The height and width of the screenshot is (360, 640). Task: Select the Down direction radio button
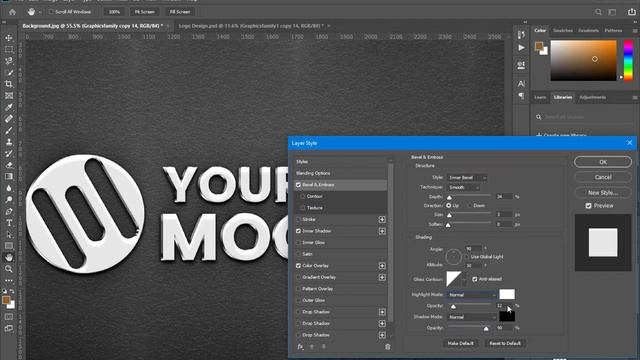pos(469,206)
